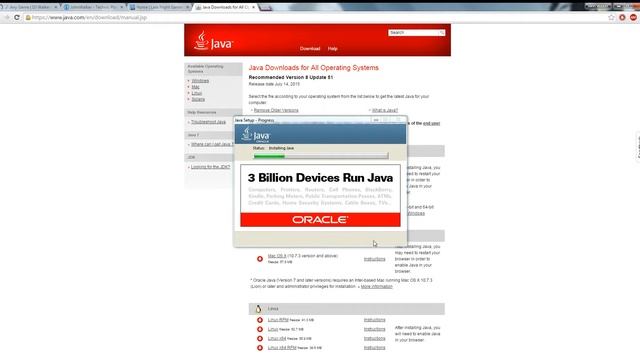Click the red download icon beside Linux RPM
Screen dimensions: 640x360
(260, 320)
